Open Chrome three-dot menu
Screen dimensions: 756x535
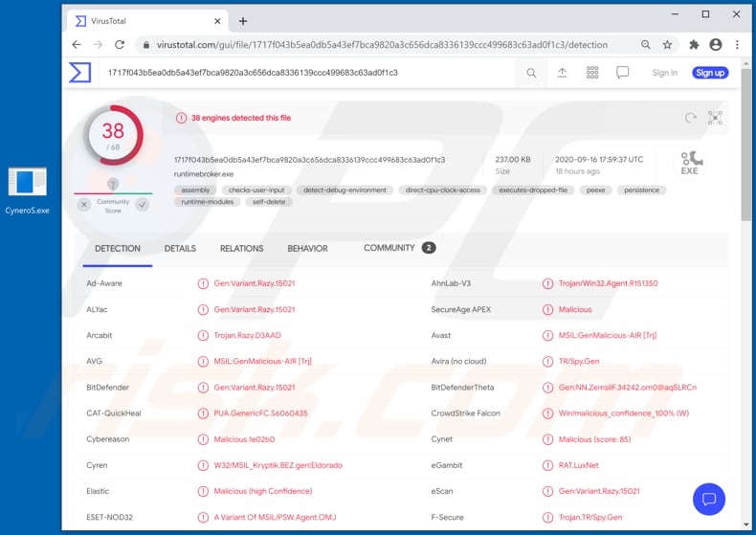(737, 45)
